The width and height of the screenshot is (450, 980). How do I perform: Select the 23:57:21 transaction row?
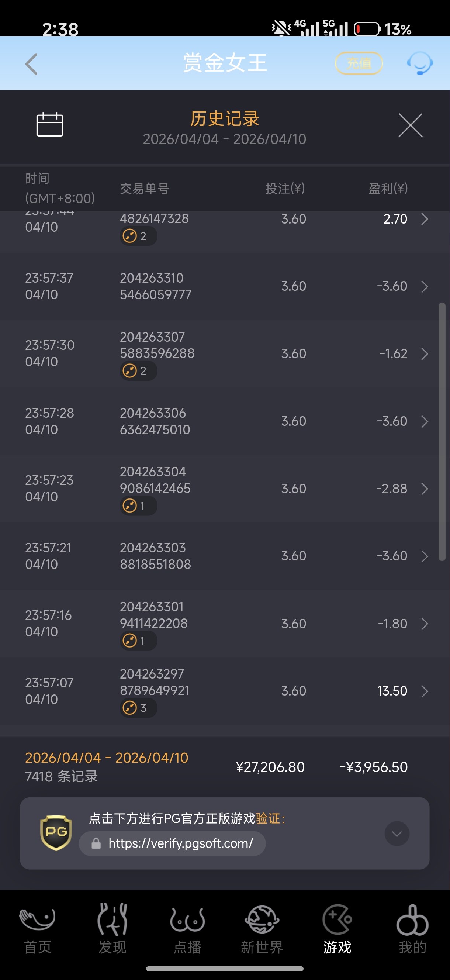(224, 556)
